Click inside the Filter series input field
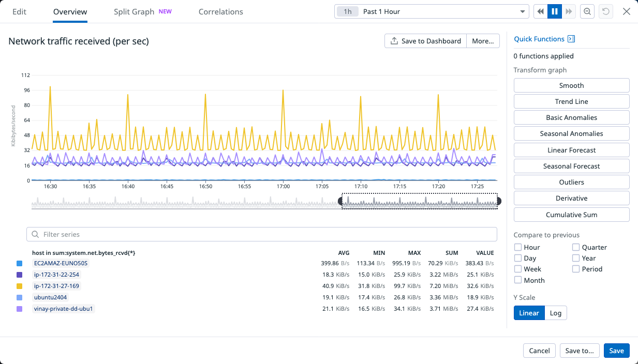Image resolution: width=638 pixels, height=364 pixels. point(155,234)
